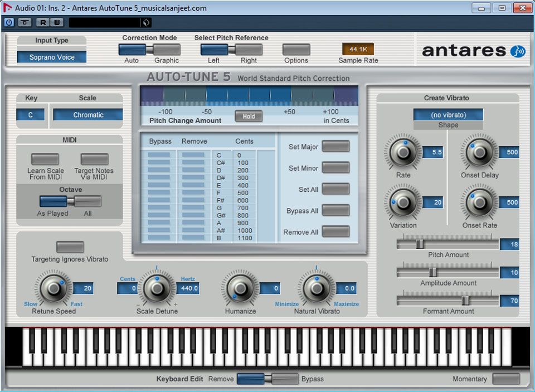Image resolution: width=535 pixels, height=392 pixels.
Task: Enable Targeting Ignores Vibrato
Action: [x=70, y=247]
